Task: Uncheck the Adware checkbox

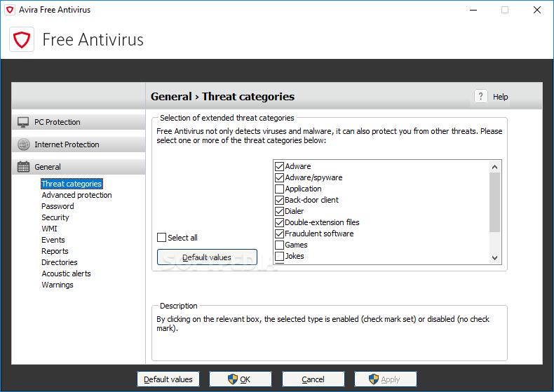Action: (x=280, y=166)
